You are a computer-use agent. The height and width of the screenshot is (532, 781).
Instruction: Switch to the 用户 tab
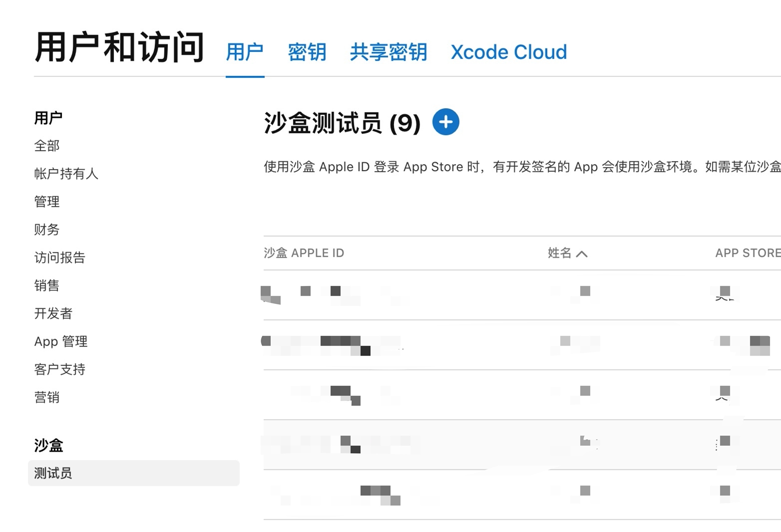click(245, 52)
